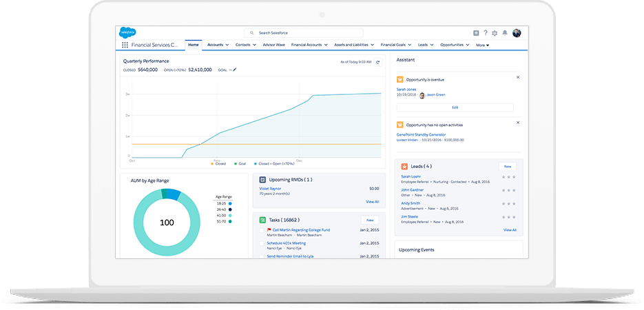
Task: Click the Salesforce cloud logo
Action: pos(127,32)
